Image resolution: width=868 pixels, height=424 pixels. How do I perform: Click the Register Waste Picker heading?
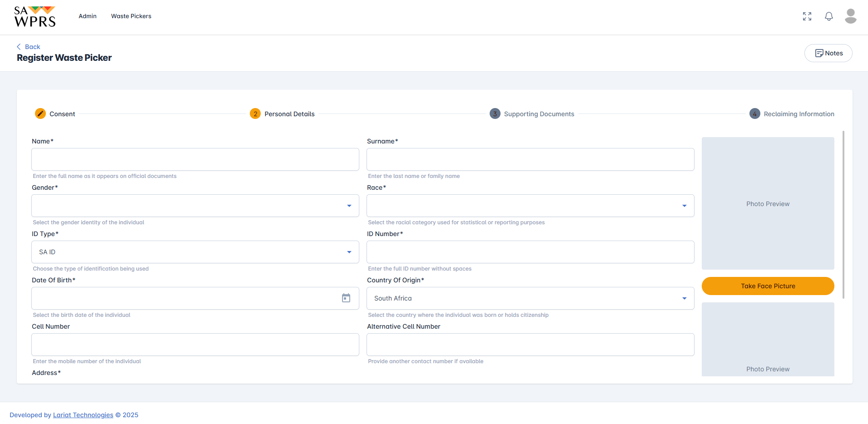[64, 58]
